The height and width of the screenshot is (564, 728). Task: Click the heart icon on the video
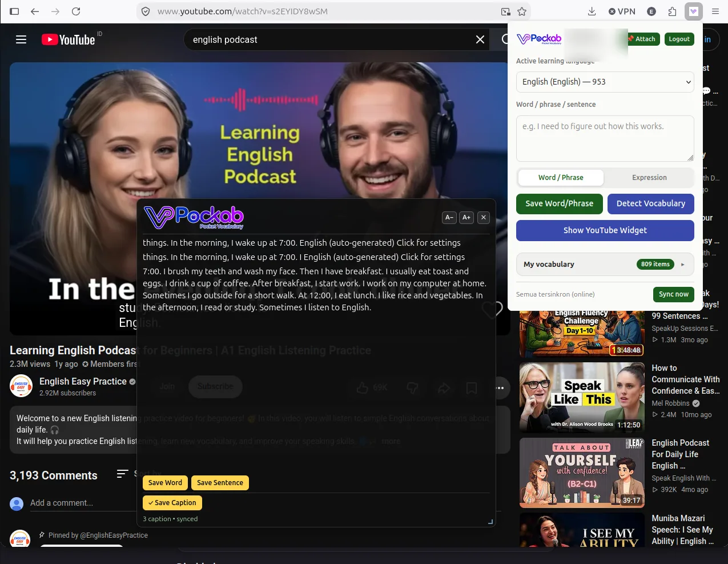point(492,310)
